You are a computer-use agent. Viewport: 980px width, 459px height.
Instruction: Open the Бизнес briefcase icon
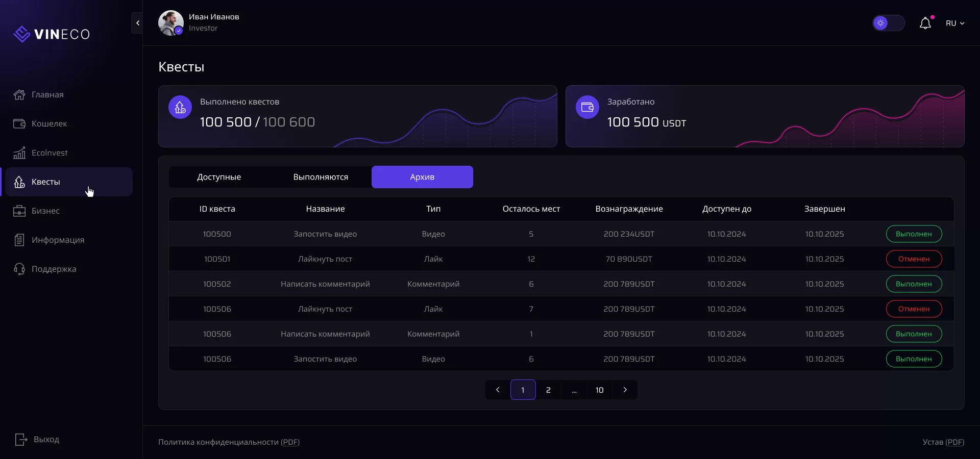tap(19, 211)
